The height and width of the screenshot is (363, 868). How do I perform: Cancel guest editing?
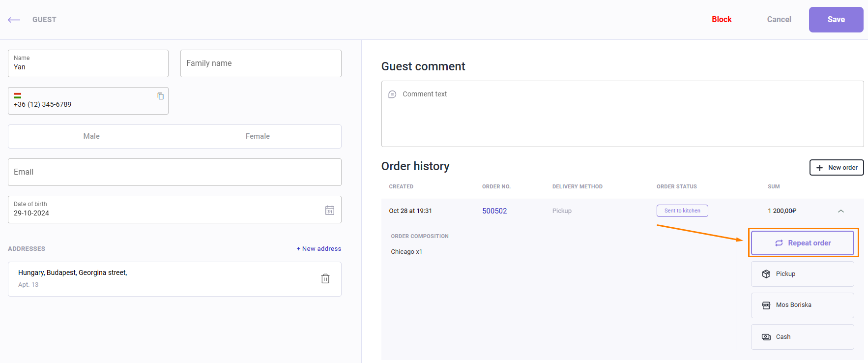click(x=779, y=20)
